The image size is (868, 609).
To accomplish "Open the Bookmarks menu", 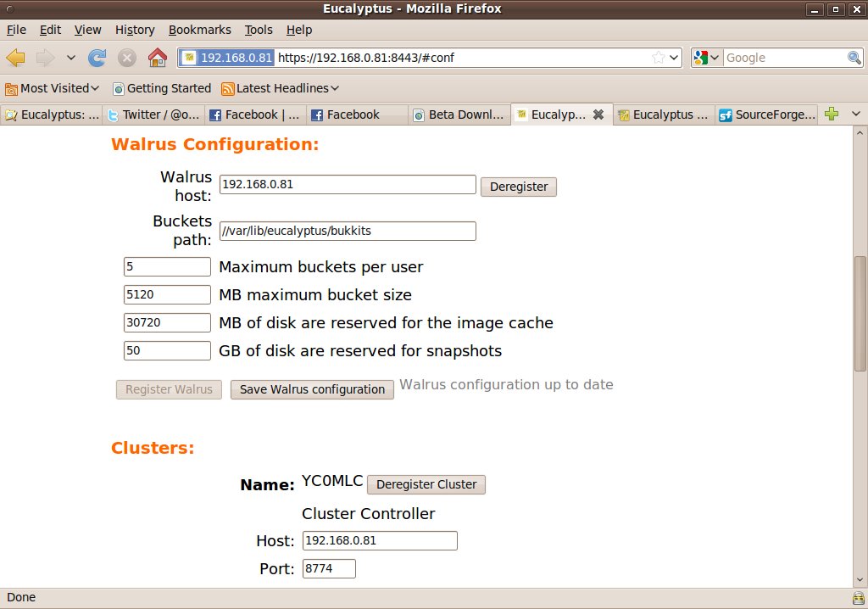I will click(x=199, y=30).
